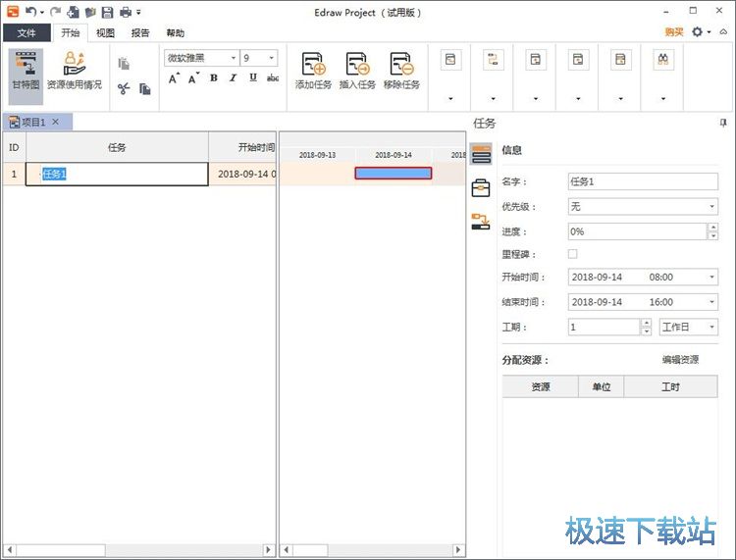Click the 编辑资源 edit resources button
The width and height of the screenshot is (736, 560).
click(680, 360)
